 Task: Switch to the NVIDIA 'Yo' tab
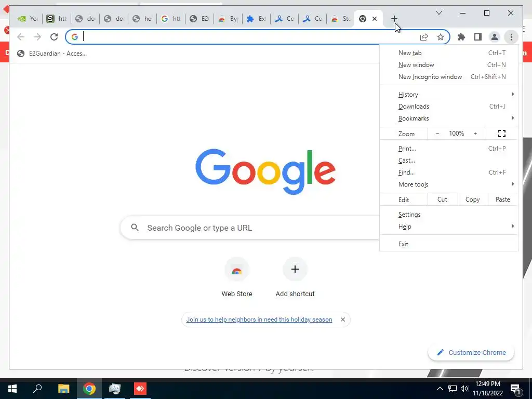tap(28, 19)
